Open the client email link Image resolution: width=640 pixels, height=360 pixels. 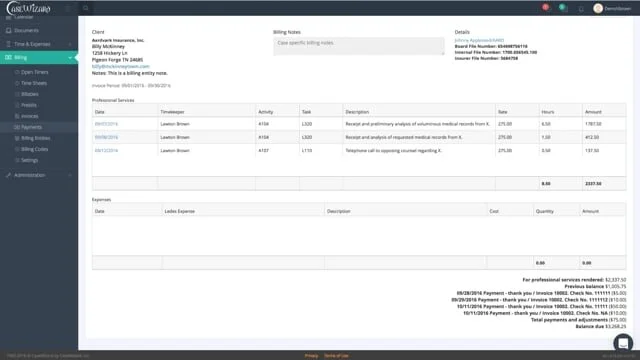120,67
